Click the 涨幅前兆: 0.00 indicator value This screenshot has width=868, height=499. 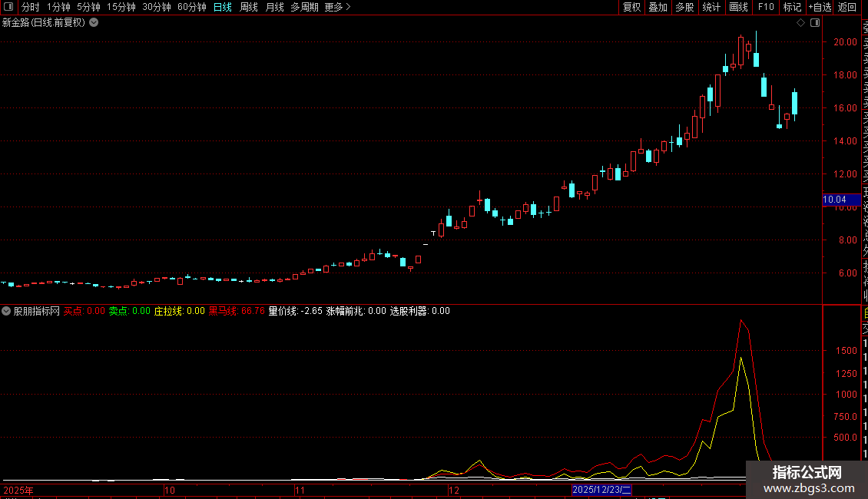(356, 311)
